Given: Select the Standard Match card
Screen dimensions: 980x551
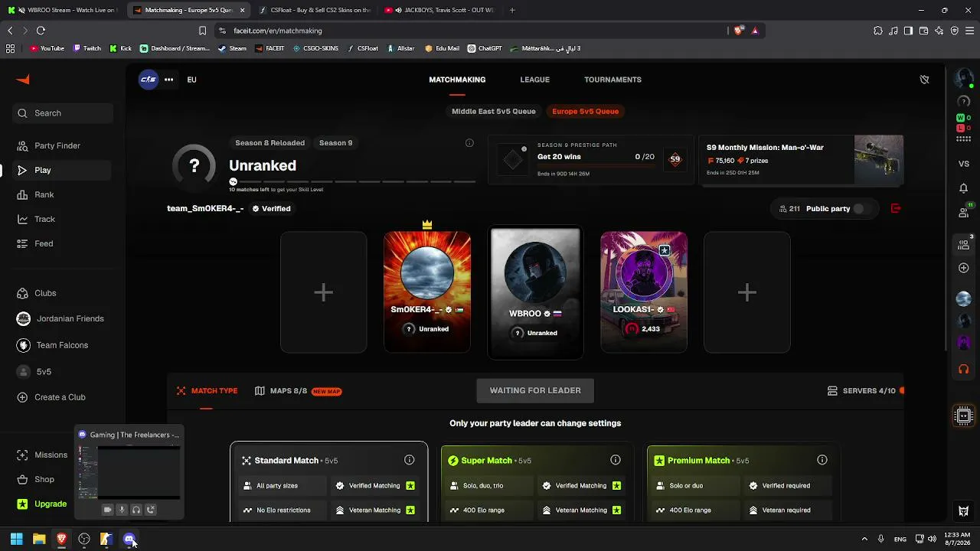Looking at the screenshot, I should click(x=329, y=482).
